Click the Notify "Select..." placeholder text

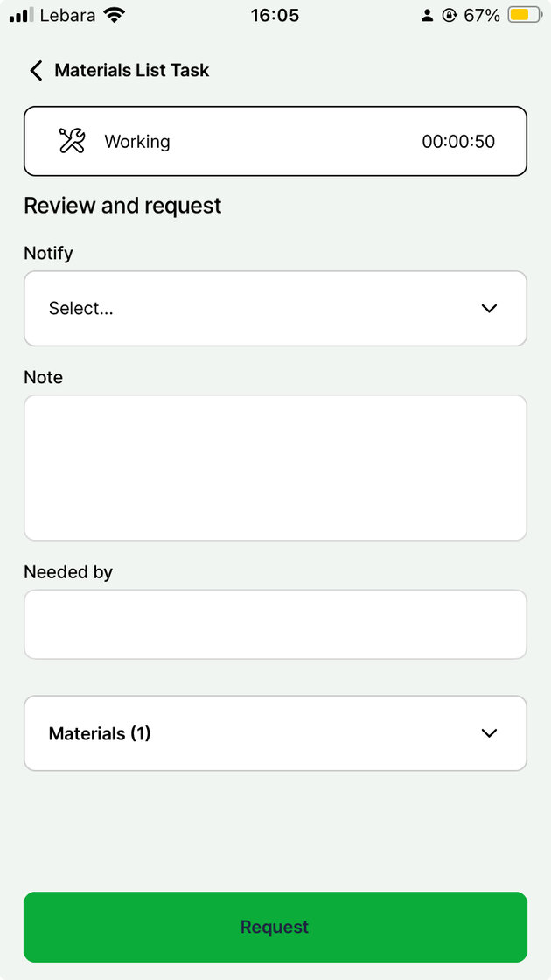click(81, 308)
